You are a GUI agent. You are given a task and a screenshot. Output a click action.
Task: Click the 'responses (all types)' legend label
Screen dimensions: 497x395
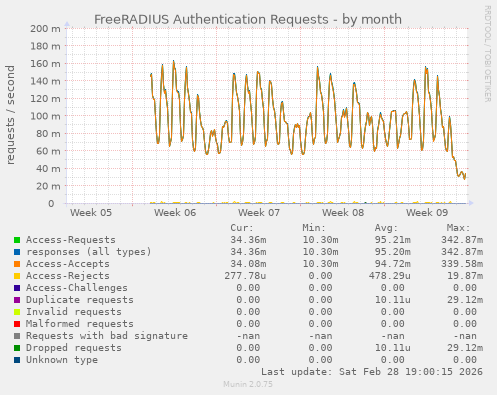(x=89, y=252)
